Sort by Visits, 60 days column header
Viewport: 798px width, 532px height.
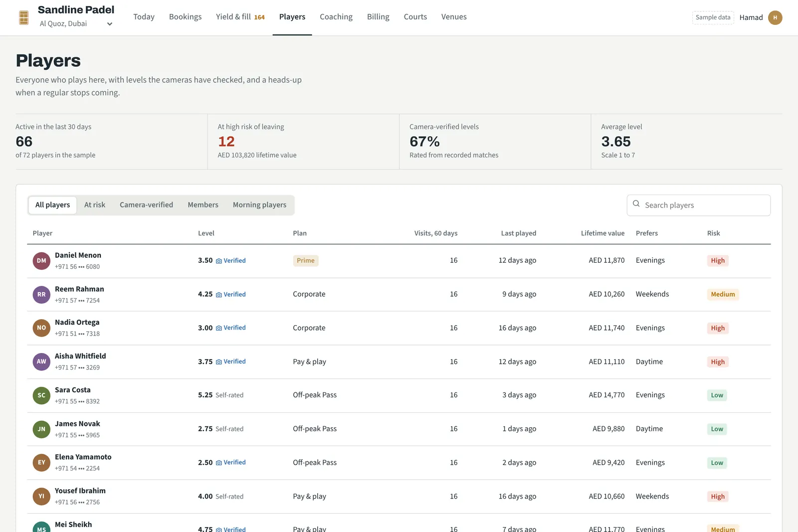pyautogui.click(x=435, y=233)
